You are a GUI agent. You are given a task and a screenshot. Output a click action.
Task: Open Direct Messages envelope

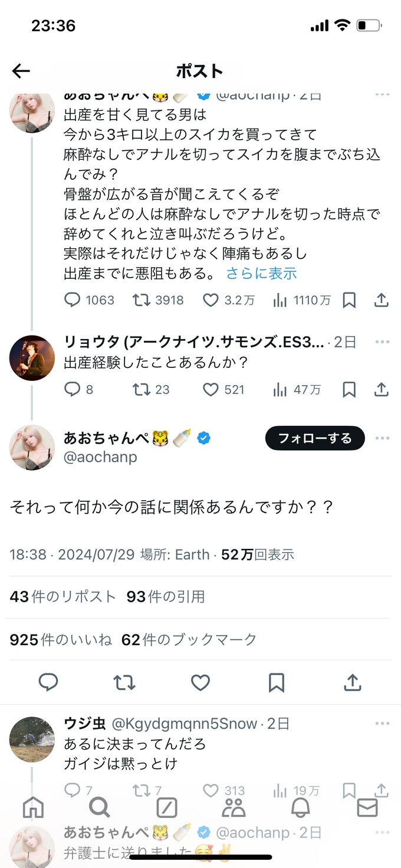tap(367, 808)
